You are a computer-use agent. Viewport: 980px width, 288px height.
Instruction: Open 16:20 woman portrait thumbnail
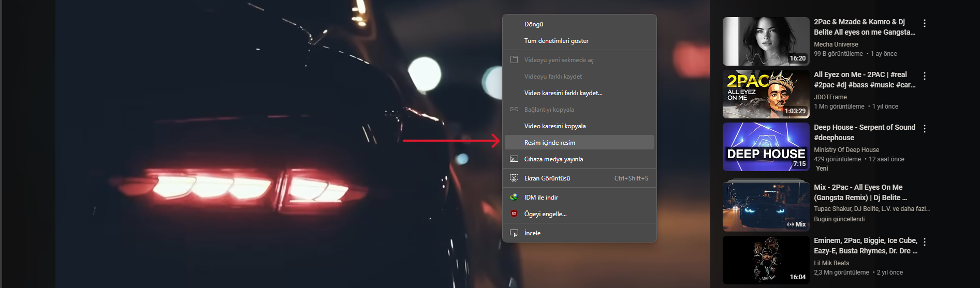[766, 41]
